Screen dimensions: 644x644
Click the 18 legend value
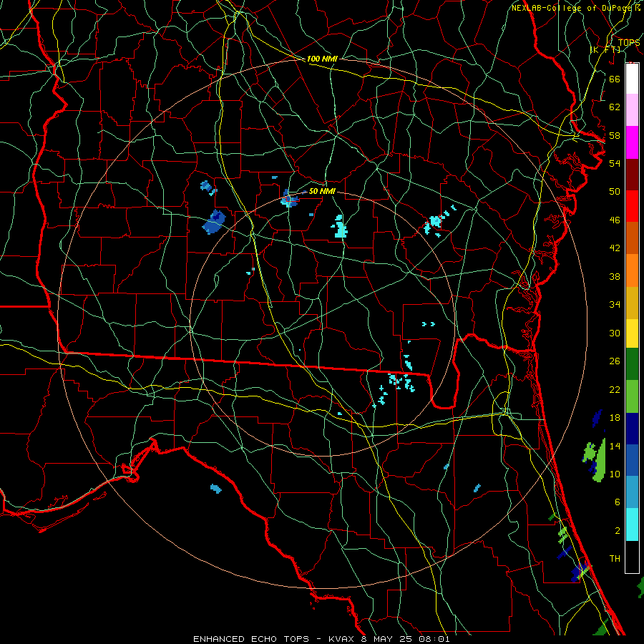pyautogui.click(x=615, y=418)
